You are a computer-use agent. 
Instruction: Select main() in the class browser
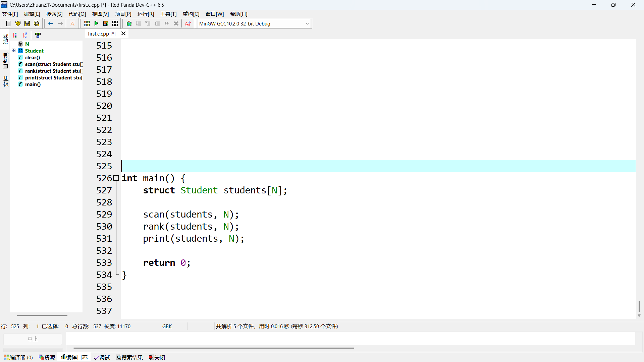[33, 84]
